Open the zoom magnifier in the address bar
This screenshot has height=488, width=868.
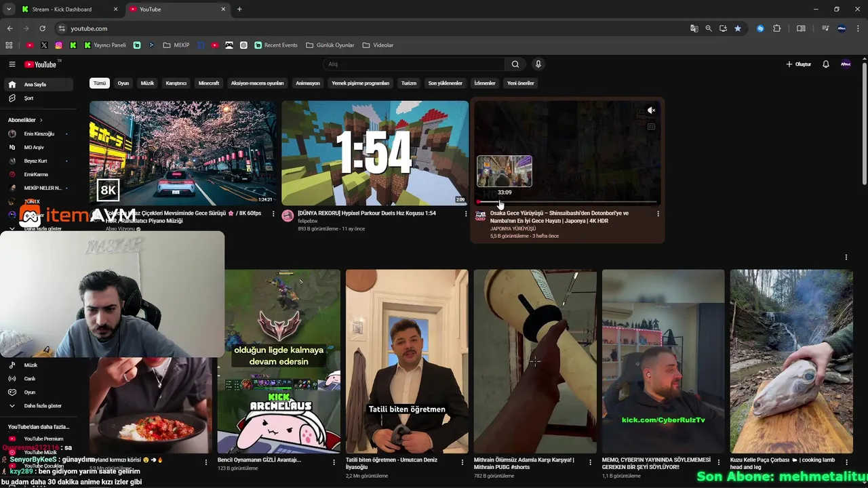709,28
